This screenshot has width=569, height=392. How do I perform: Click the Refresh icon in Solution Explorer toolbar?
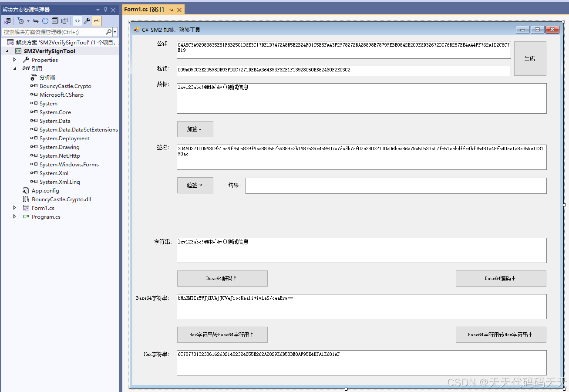click(45, 21)
